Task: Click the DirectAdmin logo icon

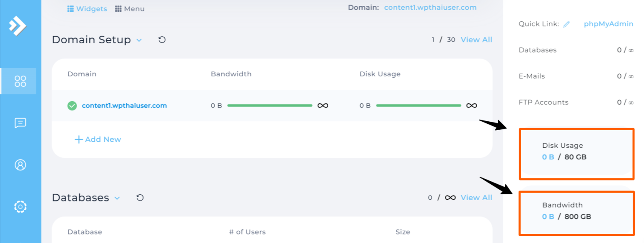Action: [17, 26]
